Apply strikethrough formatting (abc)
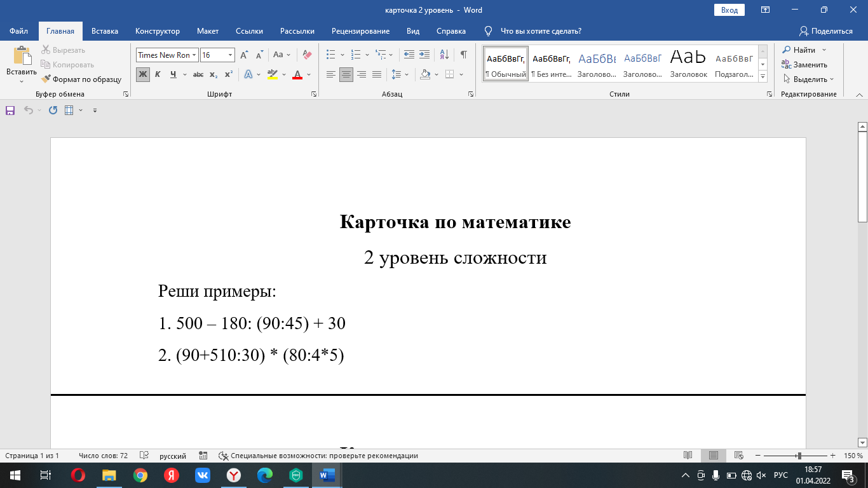The height and width of the screenshot is (488, 868). (198, 74)
